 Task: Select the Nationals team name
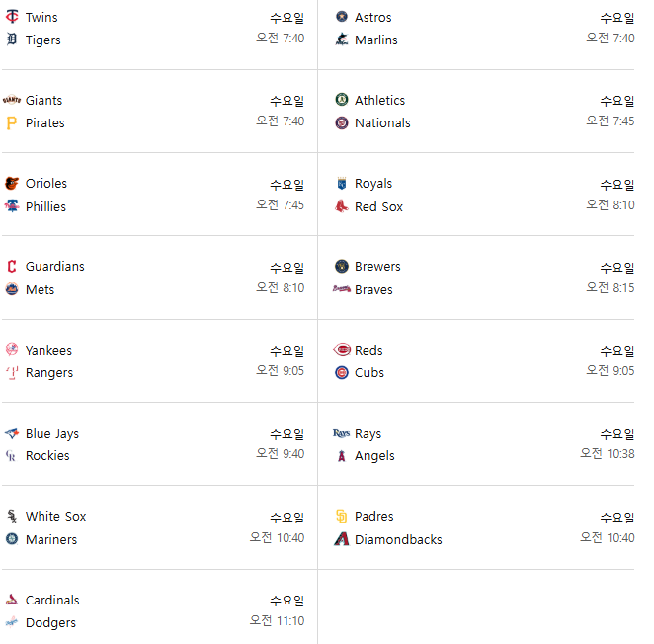pyautogui.click(x=382, y=123)
